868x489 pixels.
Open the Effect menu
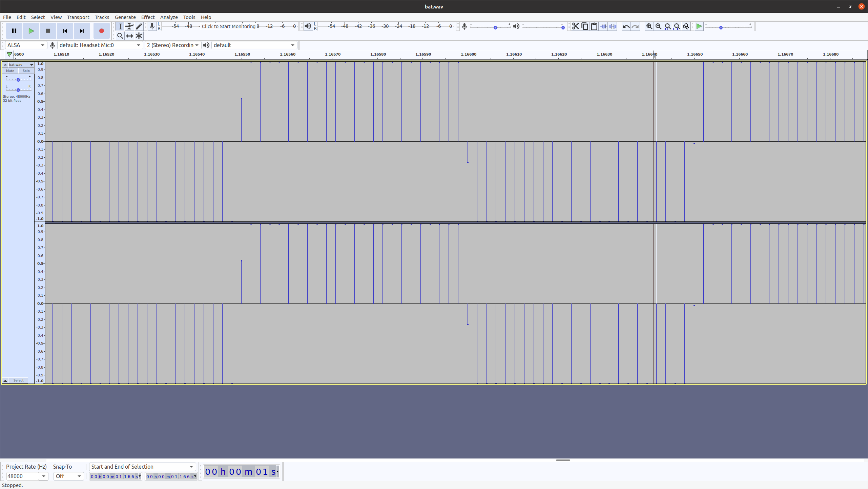[x=148, y=17]
